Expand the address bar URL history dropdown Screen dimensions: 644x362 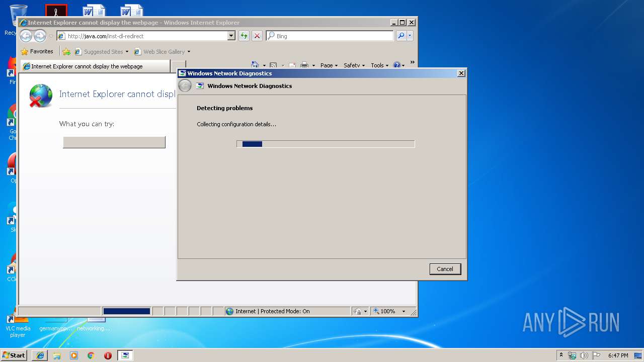231,36
